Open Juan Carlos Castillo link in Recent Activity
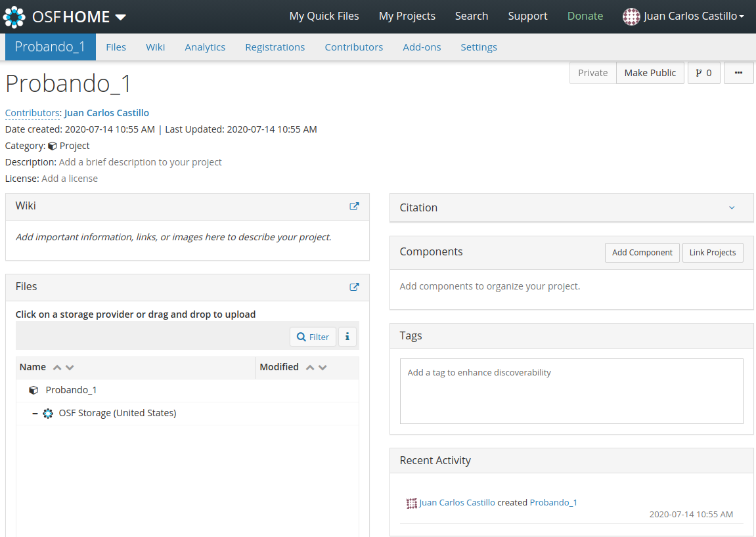 pos(456,502)
